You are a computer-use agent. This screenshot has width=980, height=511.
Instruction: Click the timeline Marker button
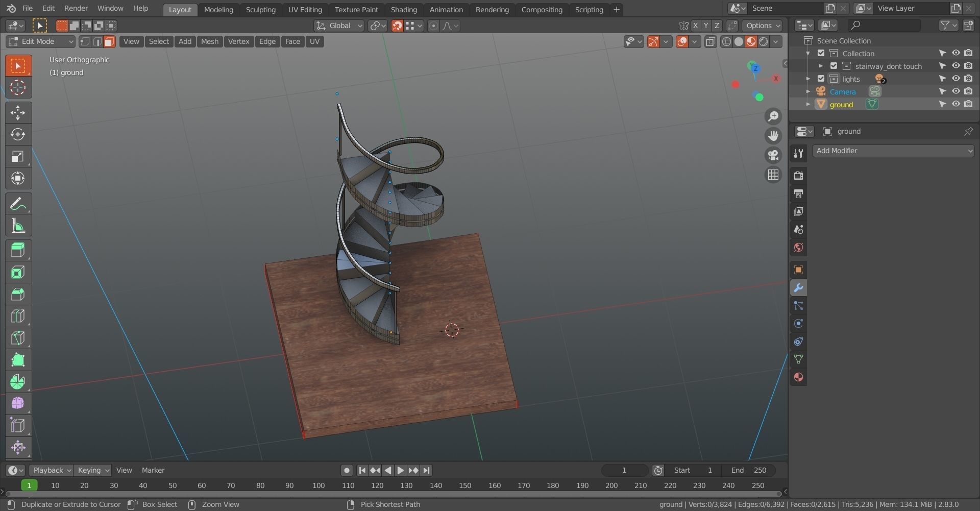coord(153,470)
